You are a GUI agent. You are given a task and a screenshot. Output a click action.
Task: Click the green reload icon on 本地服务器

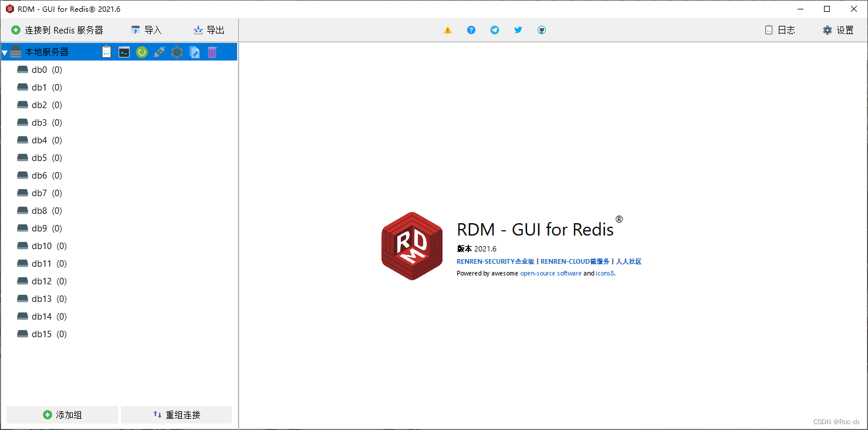[141, 52]
